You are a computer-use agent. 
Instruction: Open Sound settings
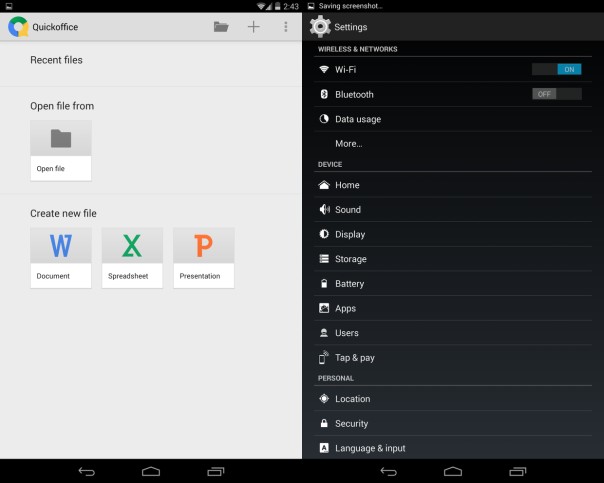coord(347,210)
